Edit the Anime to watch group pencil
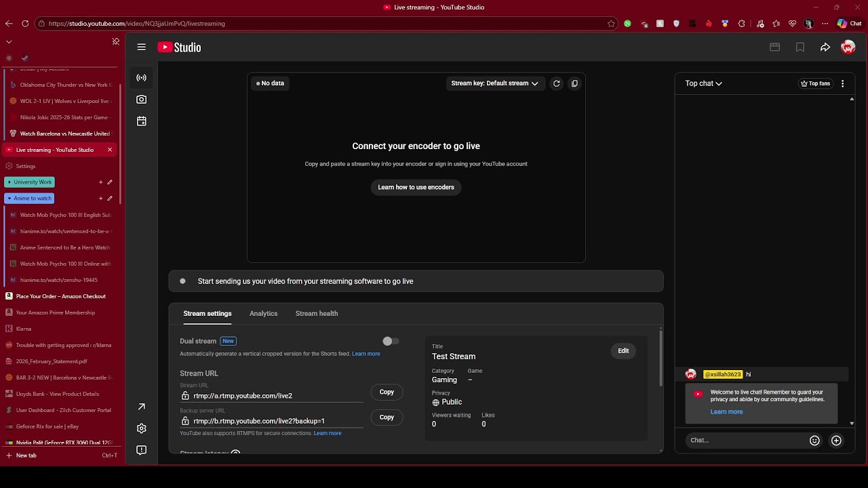 pos(110,198)
